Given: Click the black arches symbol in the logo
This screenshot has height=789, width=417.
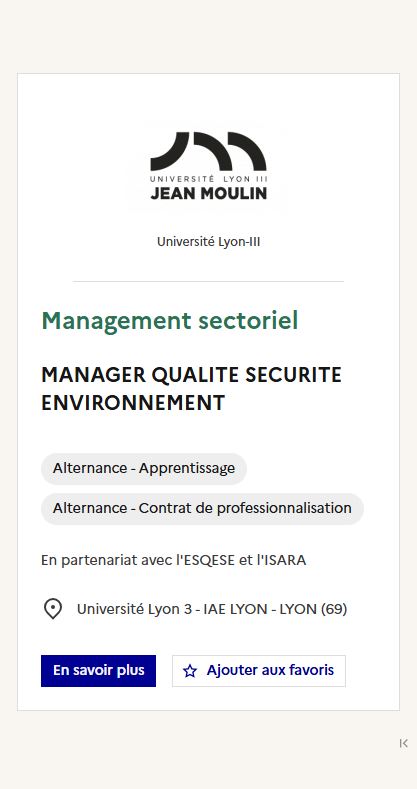Looking at the screenshot, I should tap(208, 151).
